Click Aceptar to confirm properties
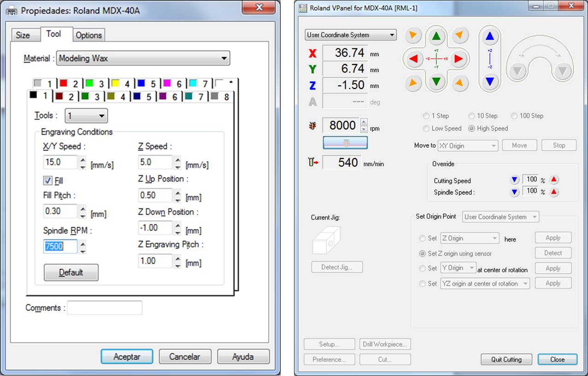The height and width of the screenshot is (376, 588). point(127,357)
